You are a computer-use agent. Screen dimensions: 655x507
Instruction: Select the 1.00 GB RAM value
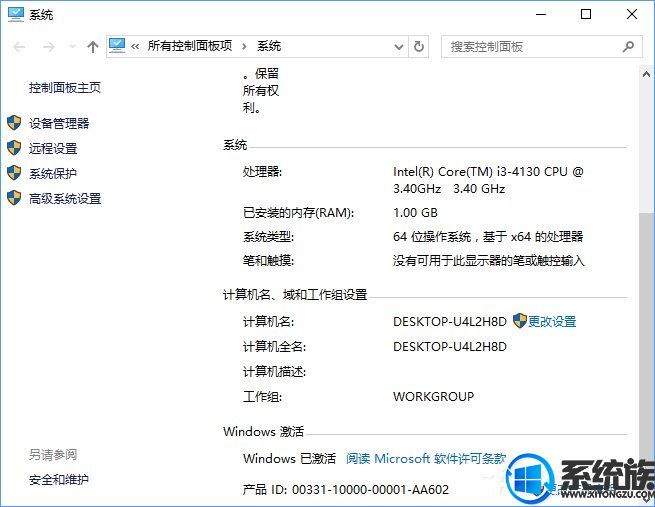coord(415,213)
